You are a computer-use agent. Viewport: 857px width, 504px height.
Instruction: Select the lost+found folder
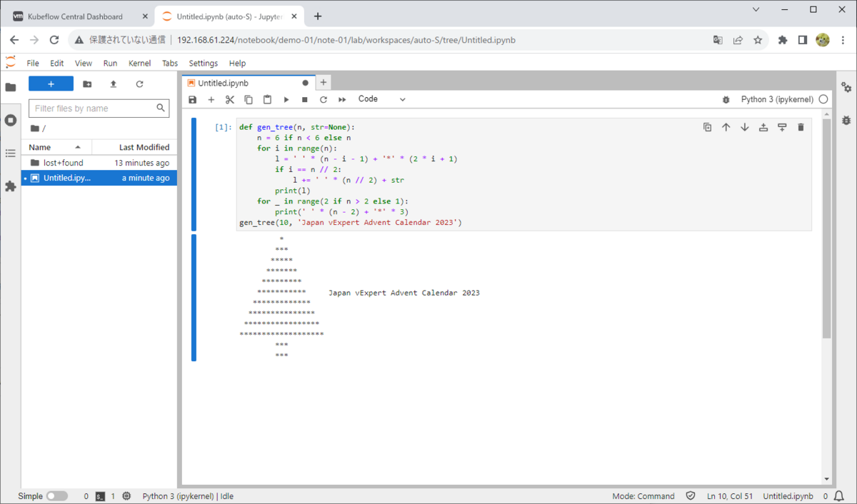tap(99, 163)
